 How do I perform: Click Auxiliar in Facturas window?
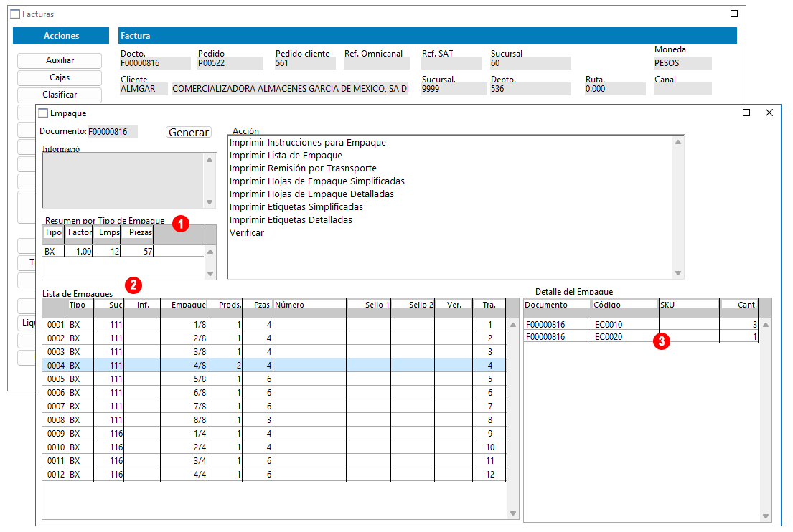[60, 60]
